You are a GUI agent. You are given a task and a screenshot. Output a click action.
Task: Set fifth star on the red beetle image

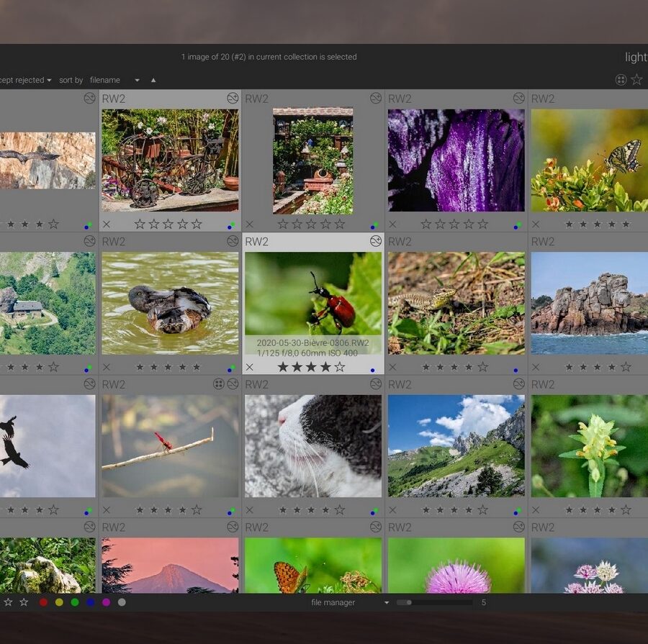(x=339, y=367)
